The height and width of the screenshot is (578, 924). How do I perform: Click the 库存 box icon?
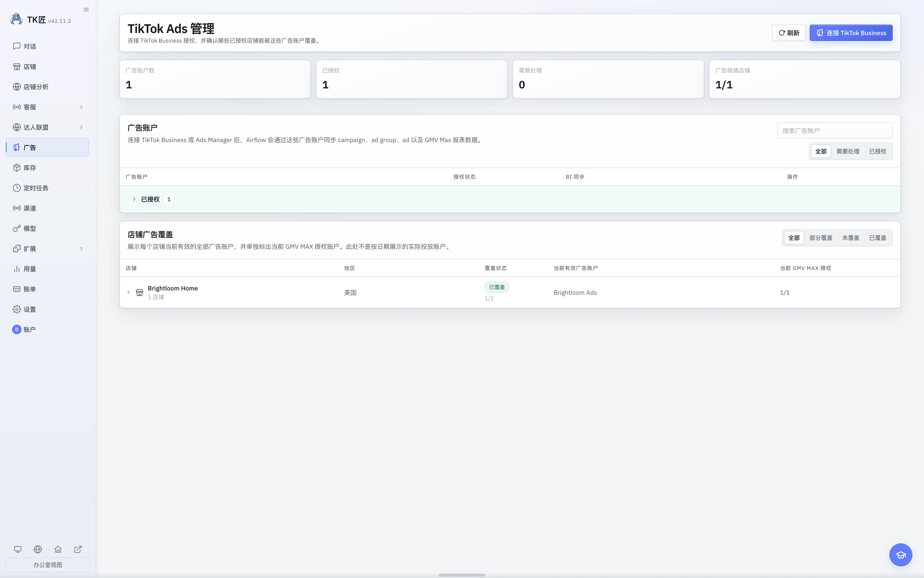17,168
